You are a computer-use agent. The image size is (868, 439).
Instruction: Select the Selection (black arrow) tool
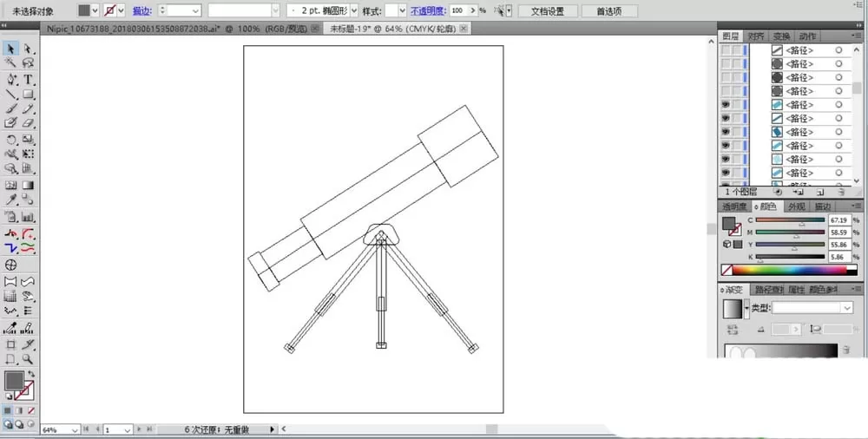click(x=10, y=49)
